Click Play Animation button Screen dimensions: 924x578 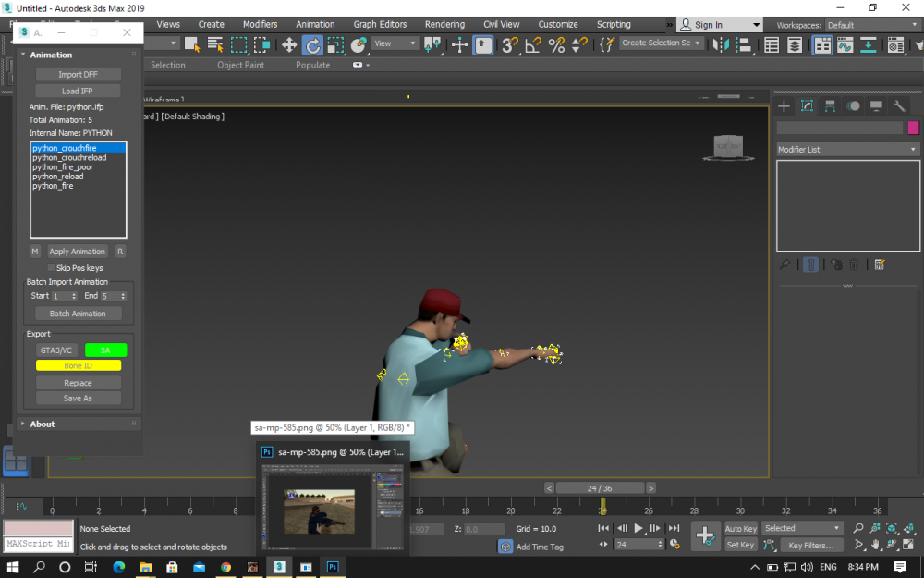638,528
